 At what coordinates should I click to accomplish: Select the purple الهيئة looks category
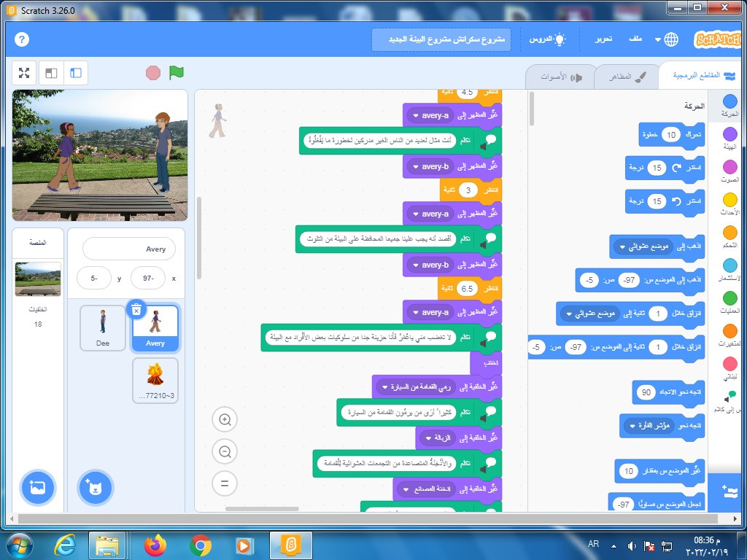point(729,138)
